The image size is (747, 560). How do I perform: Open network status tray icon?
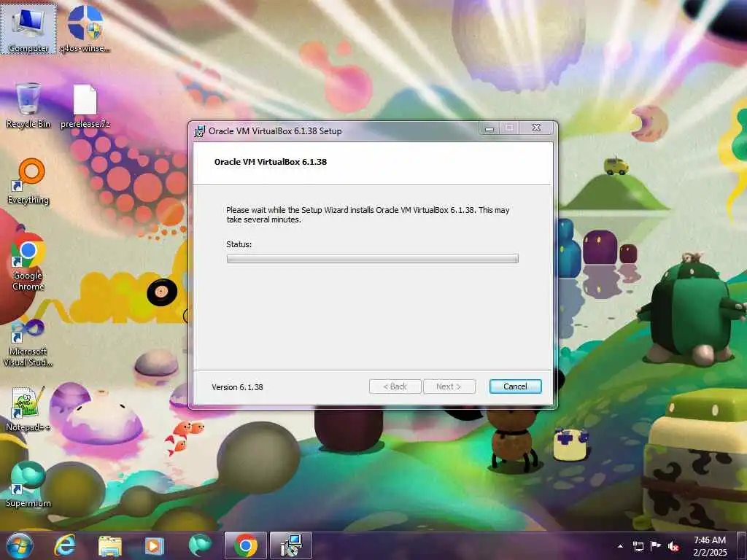coord(638,546)
